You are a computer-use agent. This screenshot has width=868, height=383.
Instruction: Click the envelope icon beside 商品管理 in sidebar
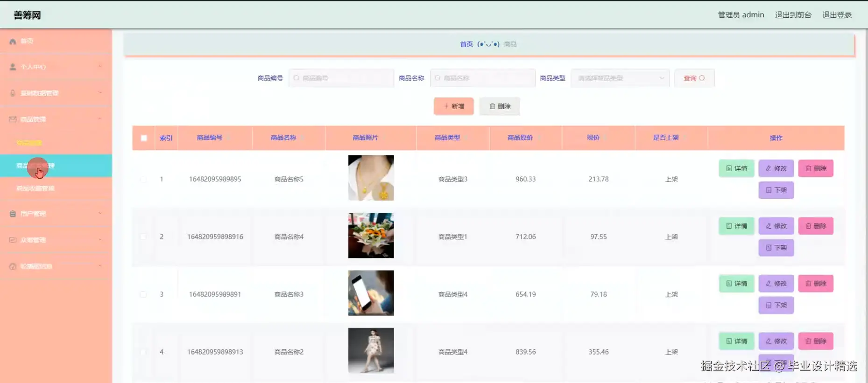13,119
